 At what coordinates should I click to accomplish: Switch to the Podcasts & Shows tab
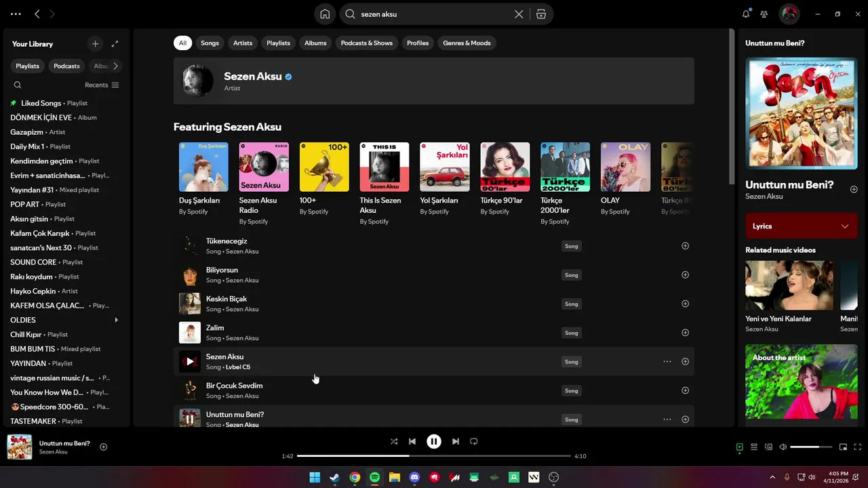(x=367, y=43)
